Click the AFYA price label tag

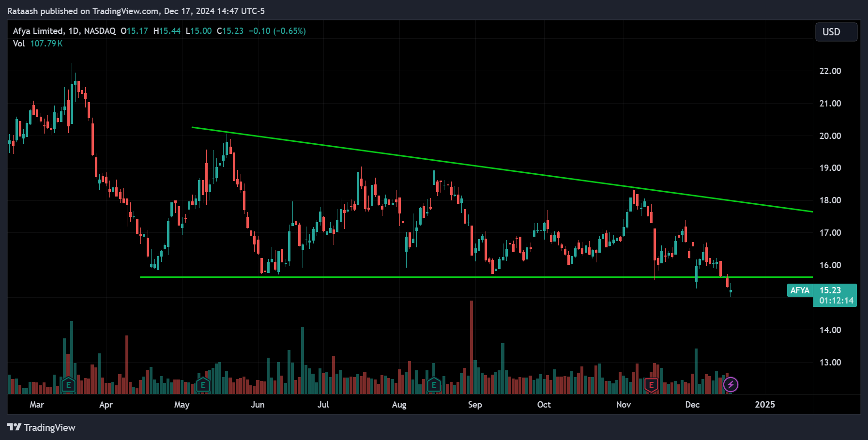click(800, 290)
